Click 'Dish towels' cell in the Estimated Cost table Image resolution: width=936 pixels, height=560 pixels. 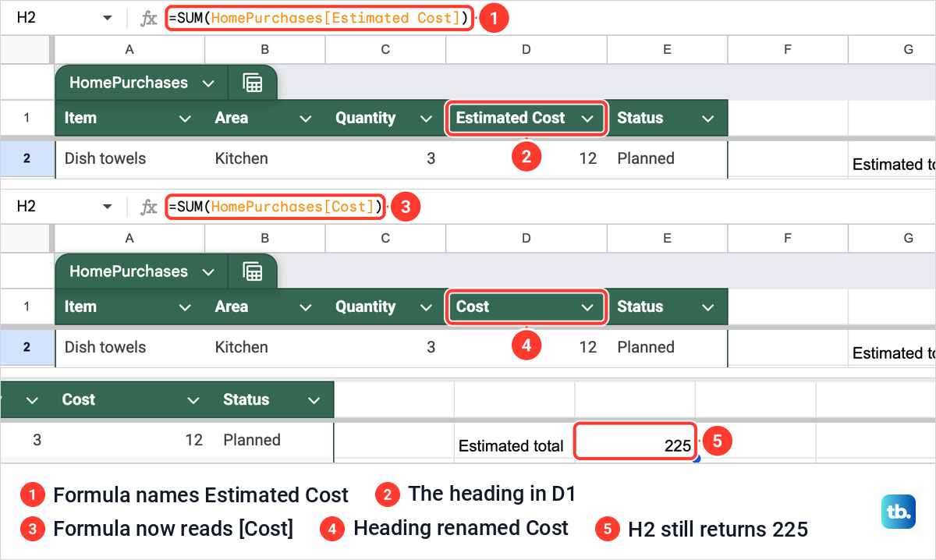pyautogui.click(x=130, y=158)
